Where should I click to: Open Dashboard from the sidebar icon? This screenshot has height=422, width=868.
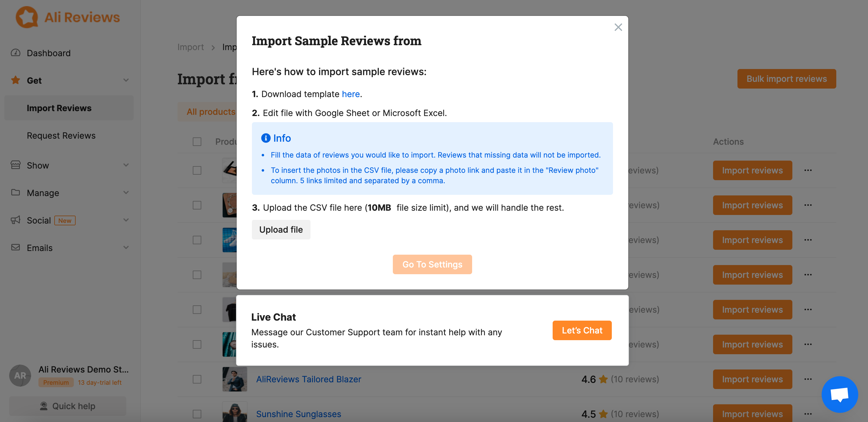click(x=16, y=53)
